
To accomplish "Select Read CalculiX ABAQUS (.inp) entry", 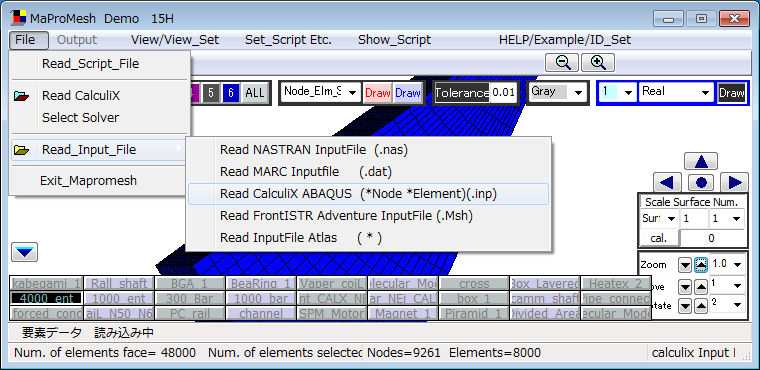I will tap(368, 194).
